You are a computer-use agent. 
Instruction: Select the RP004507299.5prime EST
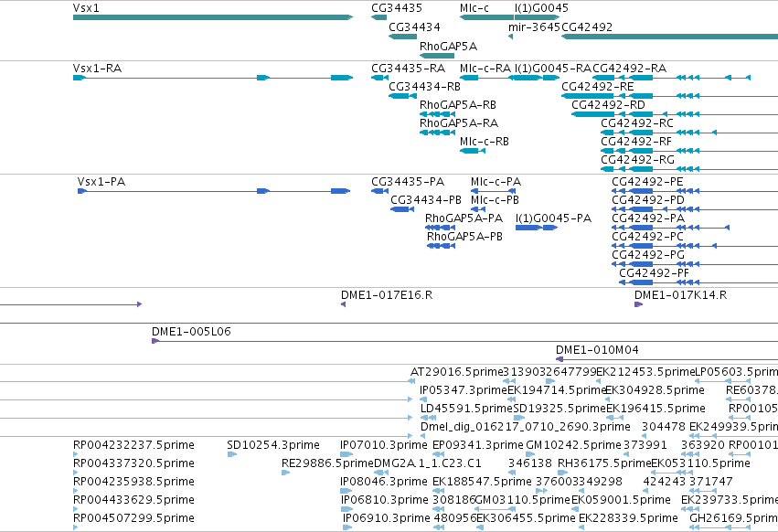pyautogui.click(x=75, y=527)
